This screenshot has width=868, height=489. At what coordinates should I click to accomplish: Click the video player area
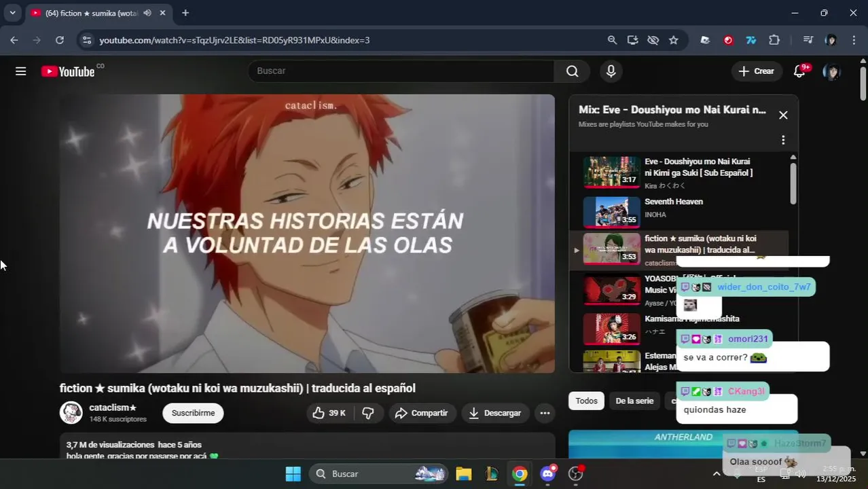[307, 233]
